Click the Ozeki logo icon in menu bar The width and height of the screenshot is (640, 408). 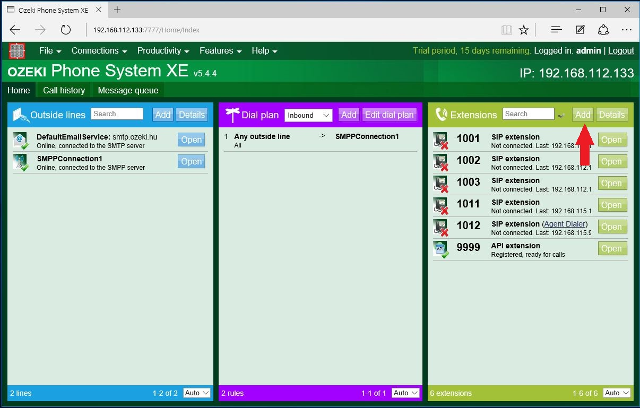pyautogui.click(x=17, y=51)
